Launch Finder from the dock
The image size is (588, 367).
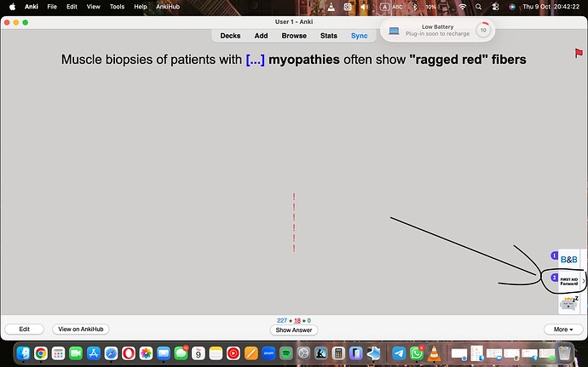(23, 353)
